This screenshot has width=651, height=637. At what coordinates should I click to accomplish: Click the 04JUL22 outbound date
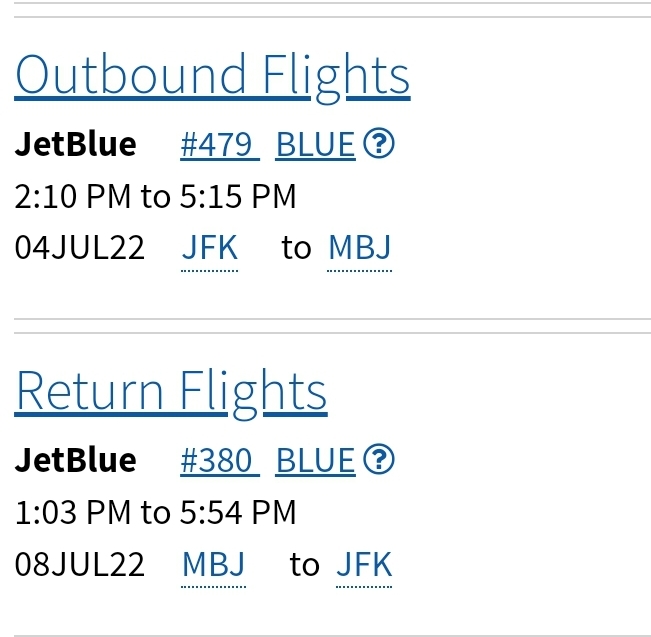point(80,248)
